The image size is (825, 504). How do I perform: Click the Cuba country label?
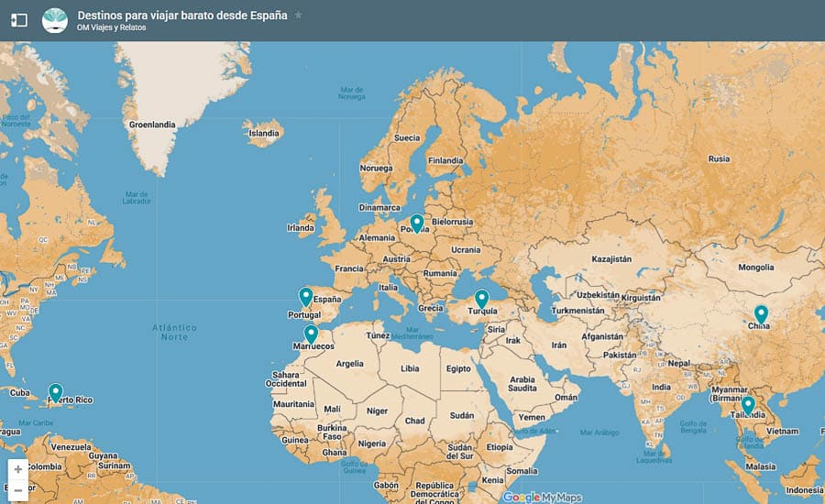[x=19, y=392]
